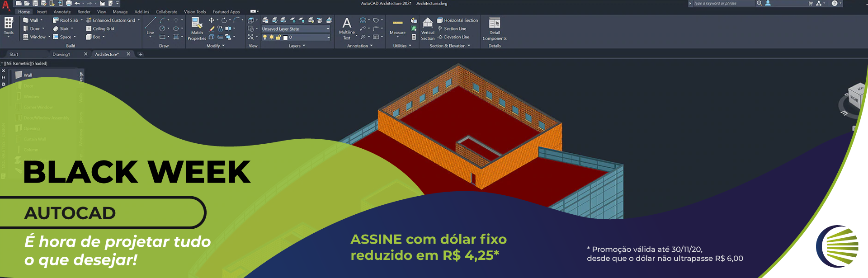868x278 pixels.
Task: Select the Line draw tool
Action: [x=150, y=25]
